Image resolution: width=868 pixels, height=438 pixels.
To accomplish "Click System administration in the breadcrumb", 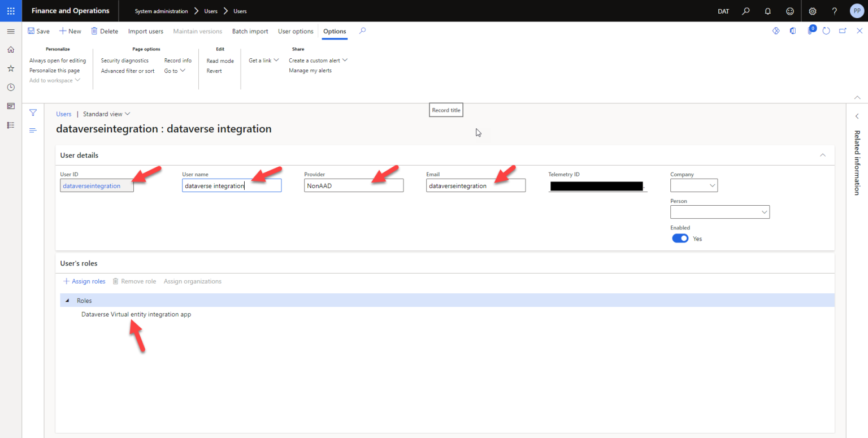I will (x=162, y=11).
